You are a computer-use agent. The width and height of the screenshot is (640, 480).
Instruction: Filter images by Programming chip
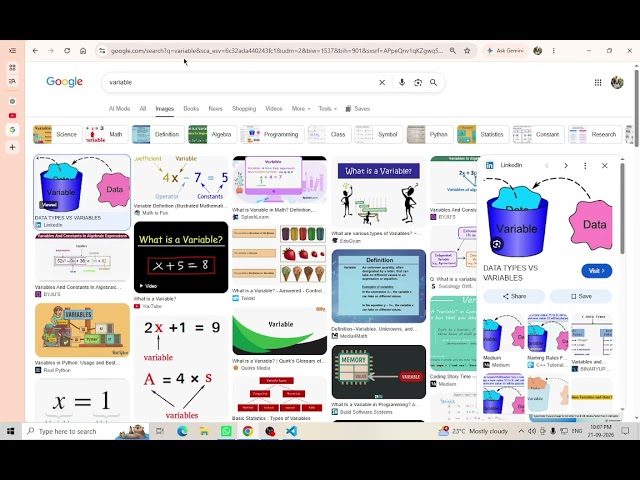point(272,134)
